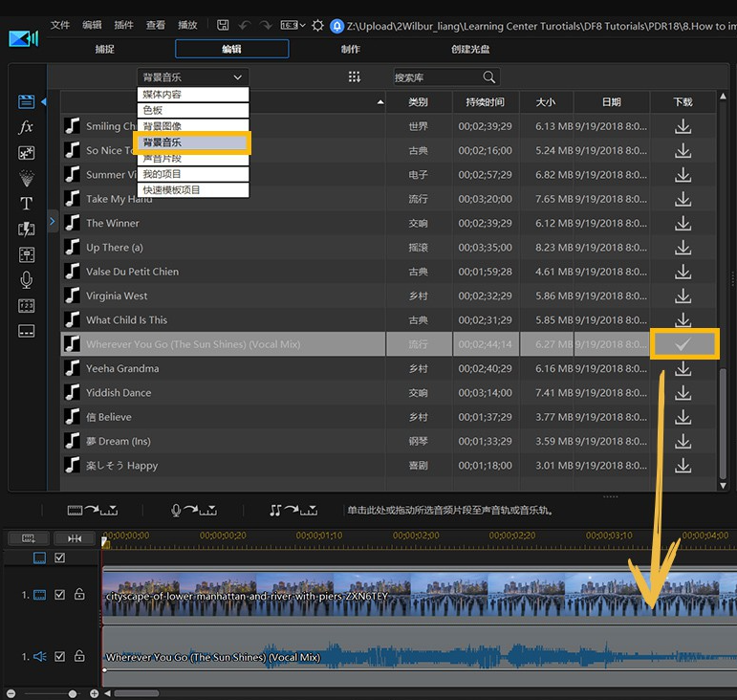Viewport: 737px width, 700px height.
Task: Expand the side panel chevron
Action: (x=53, y=221)
